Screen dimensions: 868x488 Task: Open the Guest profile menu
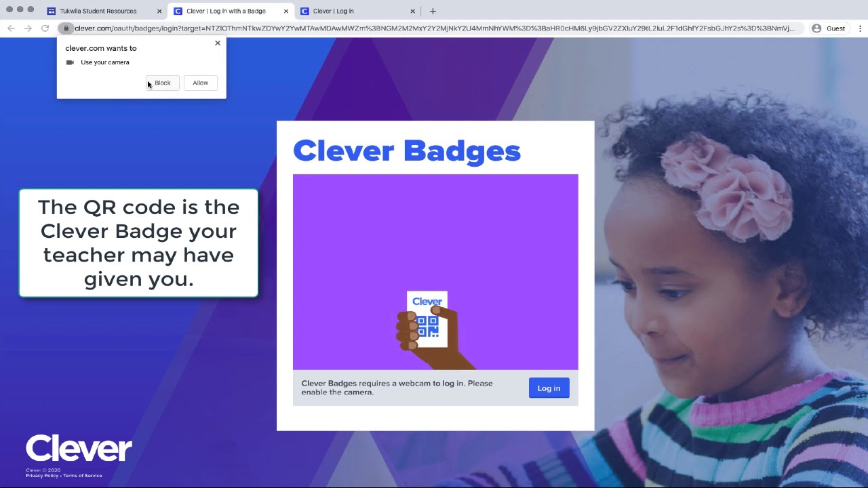[x=829, y=28]
